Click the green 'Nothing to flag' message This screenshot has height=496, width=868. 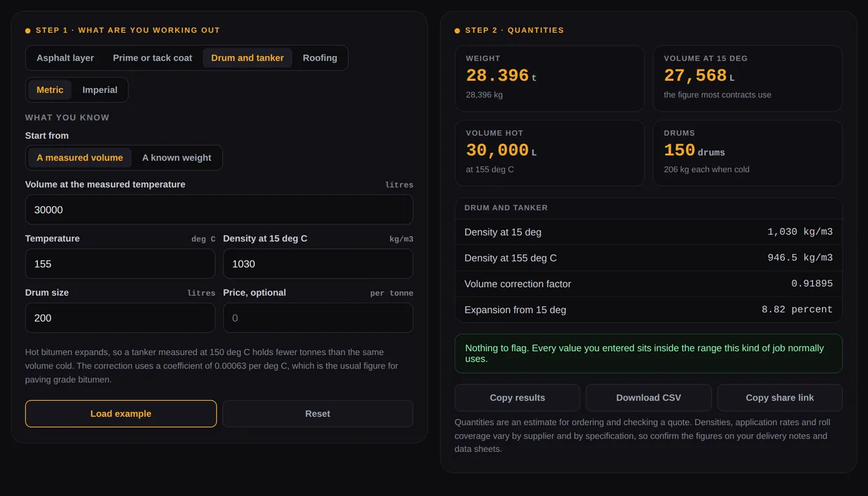[648, 353]
